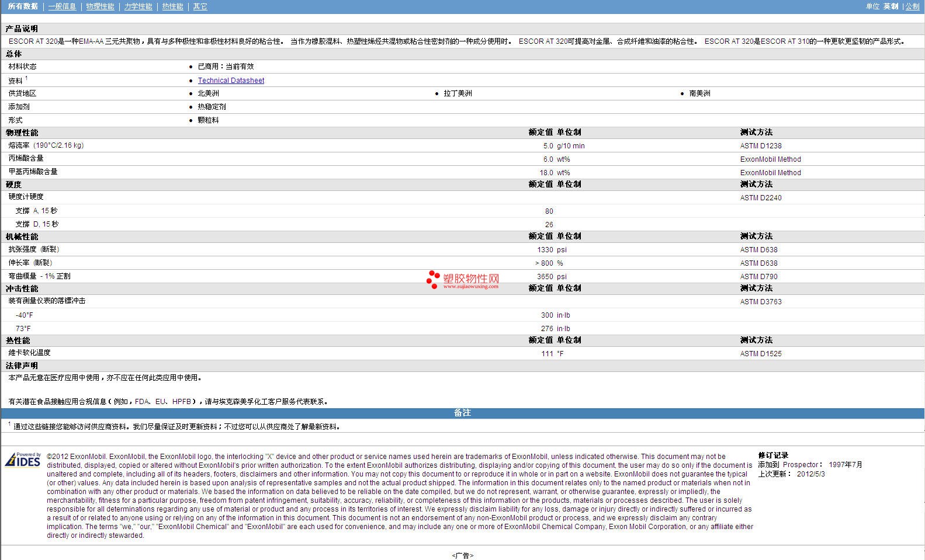This screenshot has height=560, width=925.
Task: Click the ASTM D2240 test method
Action: (x=761, y=198)
